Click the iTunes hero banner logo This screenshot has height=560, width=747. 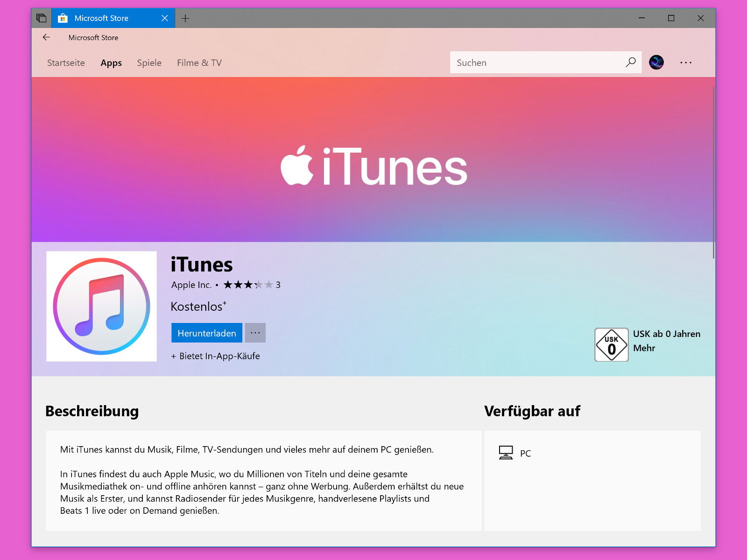pos(373,166)
